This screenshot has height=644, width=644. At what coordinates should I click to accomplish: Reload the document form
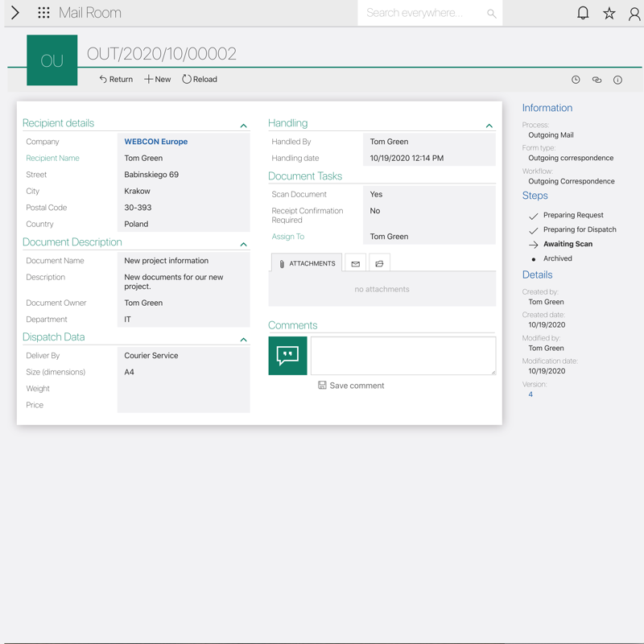(x=200, y=80)
